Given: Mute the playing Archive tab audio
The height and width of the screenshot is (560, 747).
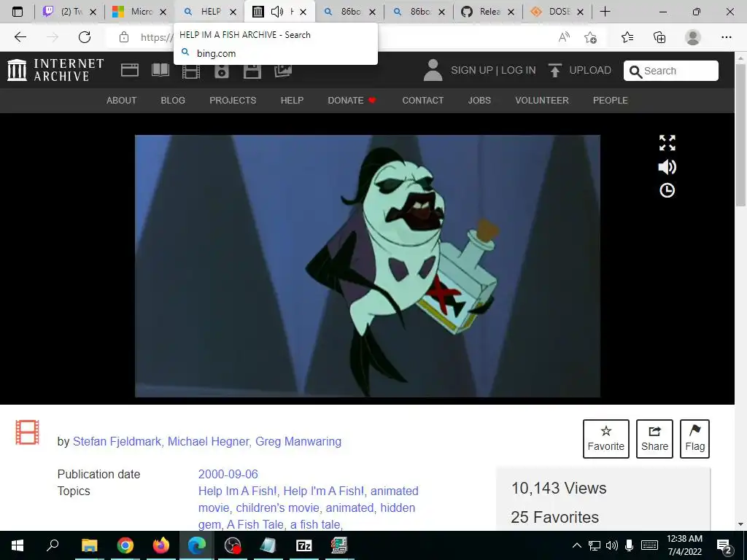Looking at the screenshot, I should [276, 12].
